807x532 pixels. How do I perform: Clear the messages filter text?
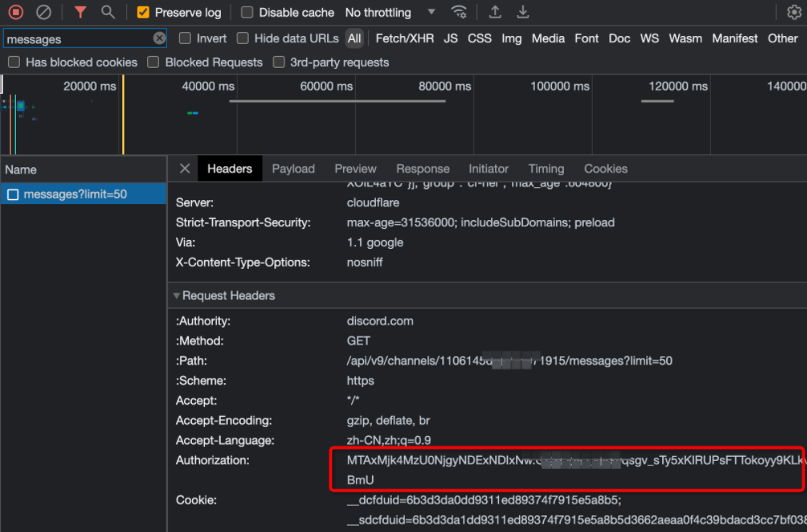pos(159,38)
